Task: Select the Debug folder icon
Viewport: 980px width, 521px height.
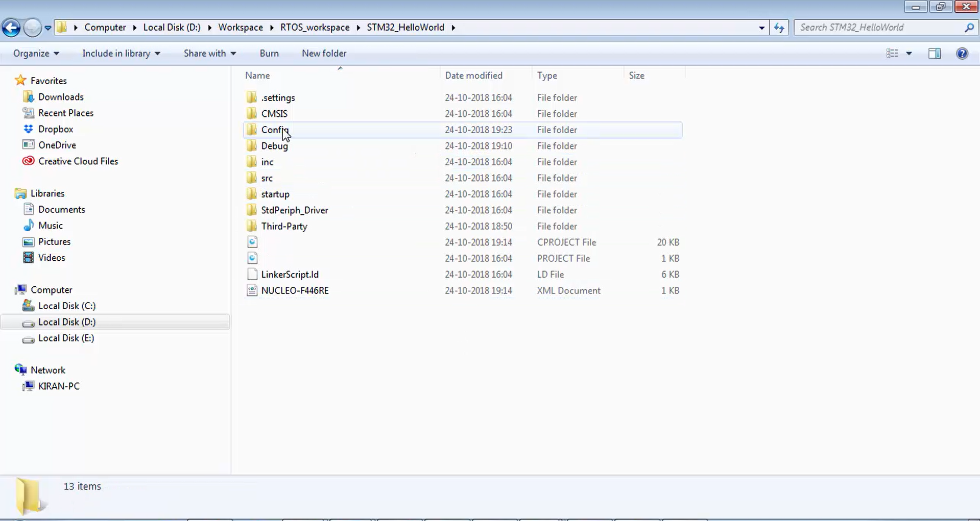Action: pyautogui.click(x=252, y=146)
